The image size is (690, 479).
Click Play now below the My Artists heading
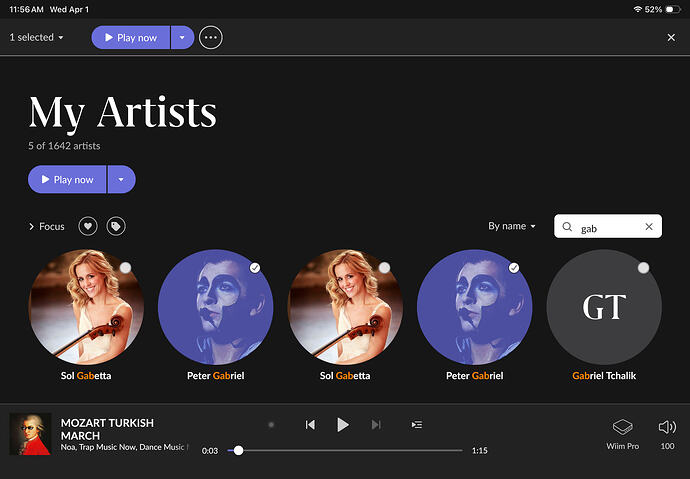pyautogui.click(x=67, y=180)
